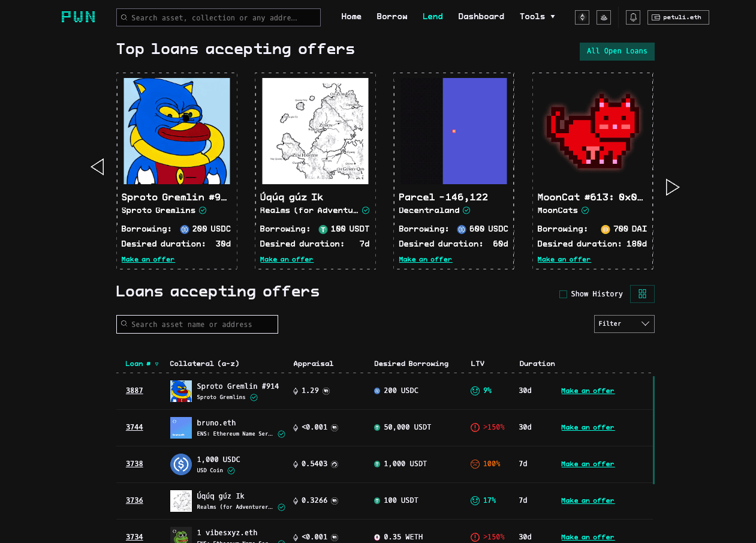Viewport: 756px width, 543px height.
Task: Click appraisal source icon beside 0.5403
Action: click(335, 464)
